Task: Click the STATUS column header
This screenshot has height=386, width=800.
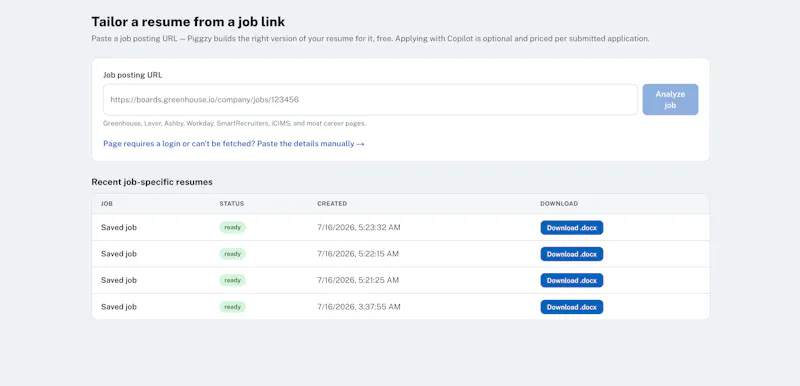Action: [232, 203]
